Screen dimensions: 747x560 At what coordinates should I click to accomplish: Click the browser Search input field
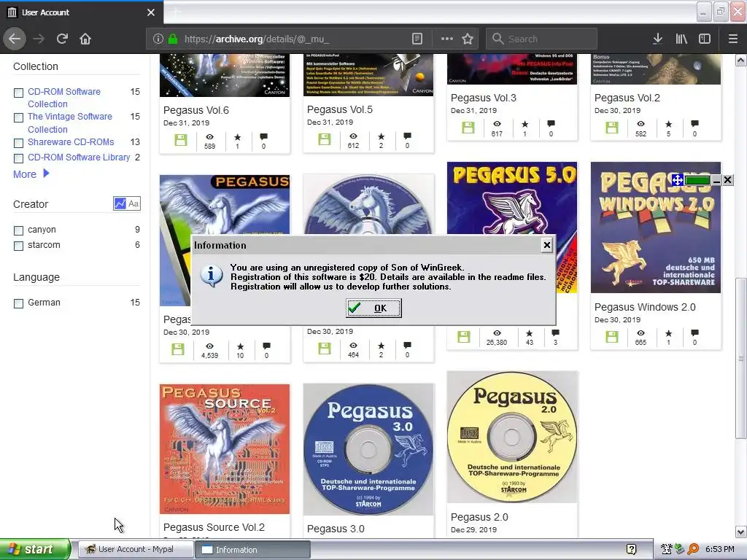pyautogui.click(x=541, y=39)
